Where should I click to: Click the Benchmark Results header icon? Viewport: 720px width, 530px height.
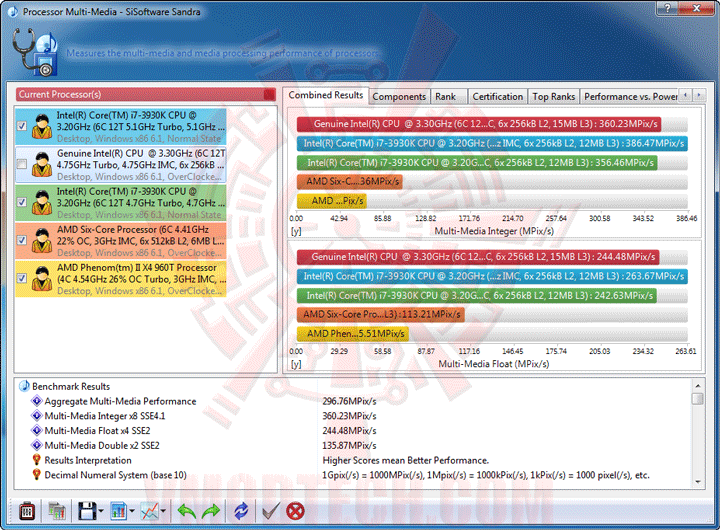[24, 386]
